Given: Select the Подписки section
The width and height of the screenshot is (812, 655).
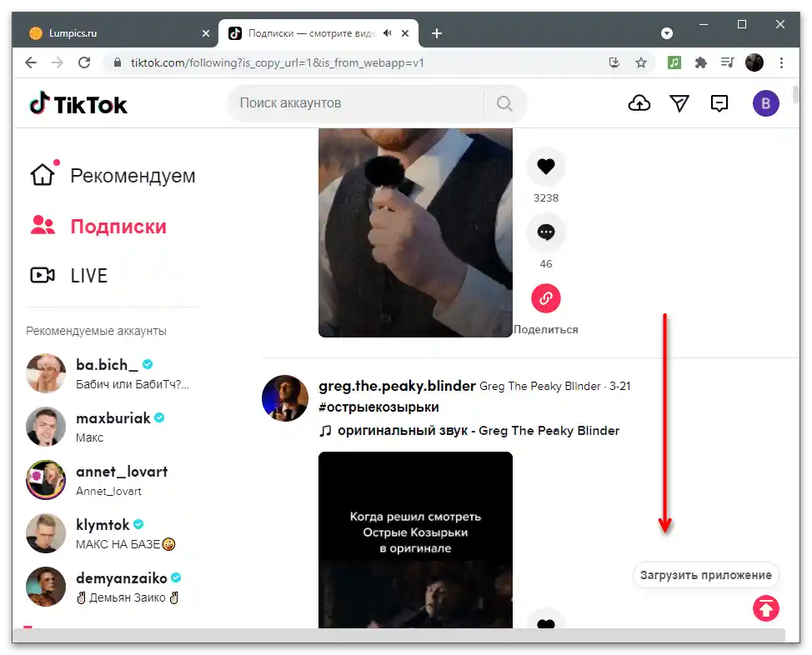Looking at the screenshot, I should (98, 226).
